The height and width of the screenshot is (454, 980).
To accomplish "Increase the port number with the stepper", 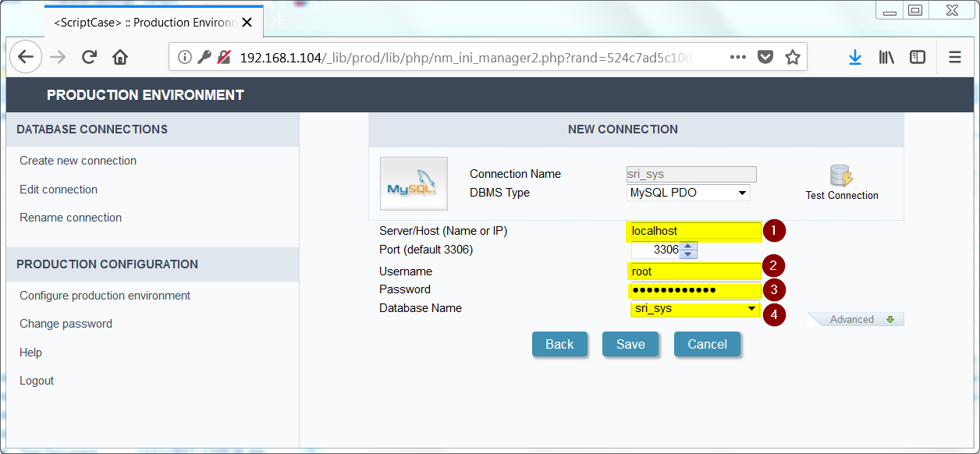I will 687,246.
